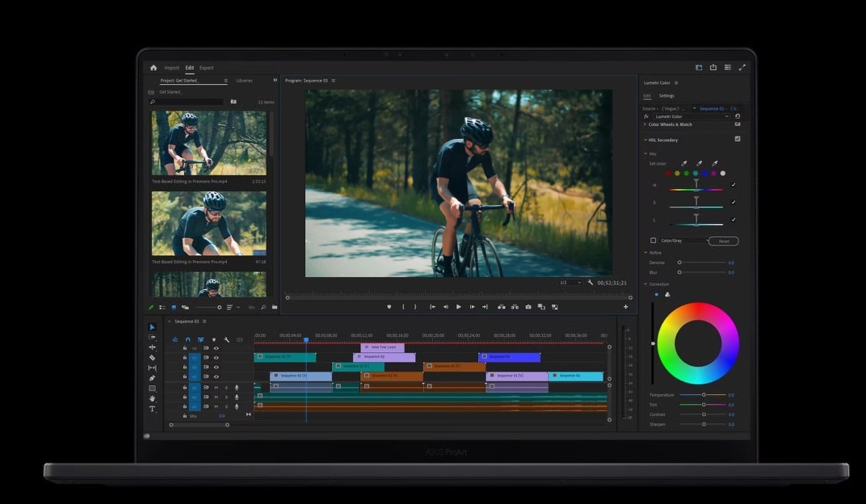Screen dimensions: 866x504
Task: Open the playback resolution 1/2 dropdown
Action: (x=571, y=283)
